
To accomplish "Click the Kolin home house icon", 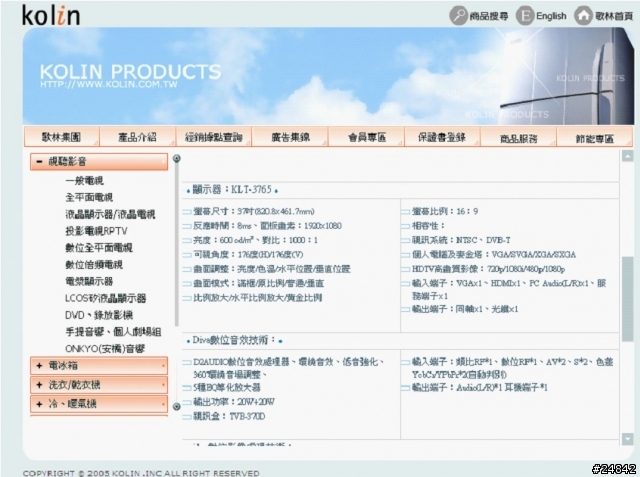I will tap(584, 16).
